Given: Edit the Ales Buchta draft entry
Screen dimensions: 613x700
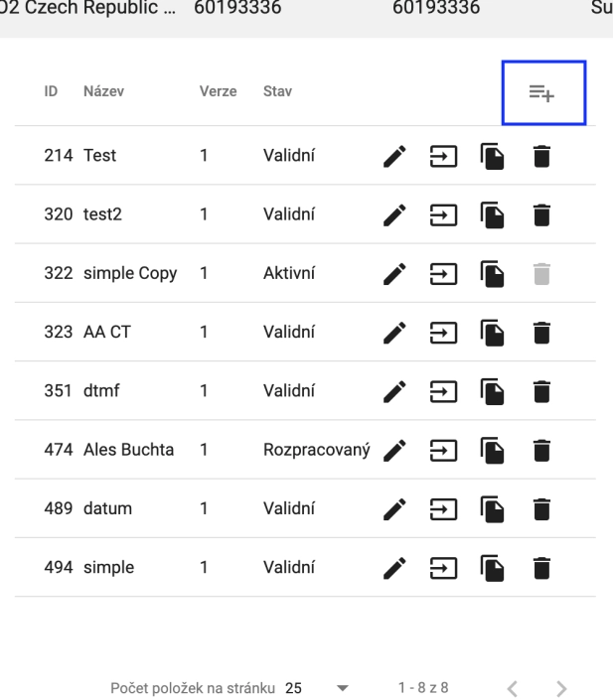Looking at the screenshot, I should pos(393,450).
